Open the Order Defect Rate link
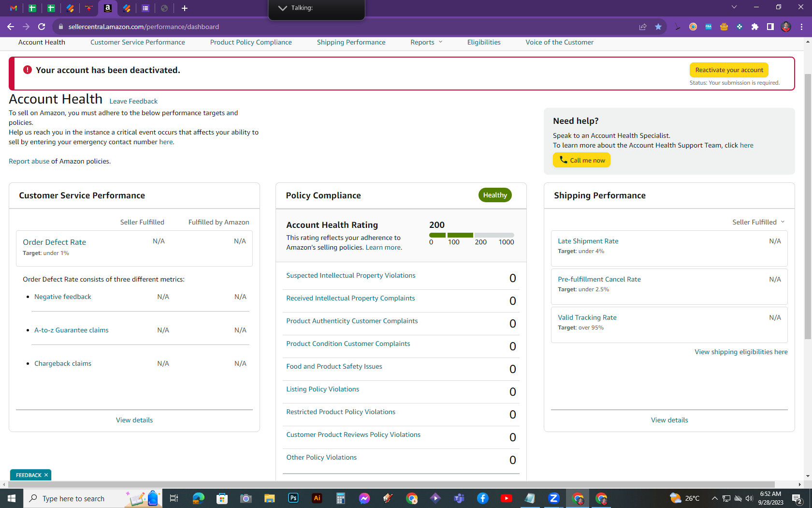 pos(55,242)
